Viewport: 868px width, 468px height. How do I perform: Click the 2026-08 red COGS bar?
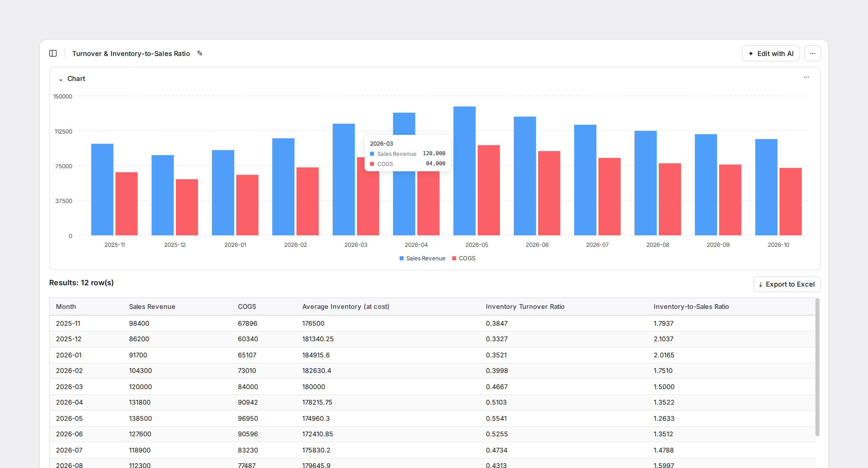point(670,199)
